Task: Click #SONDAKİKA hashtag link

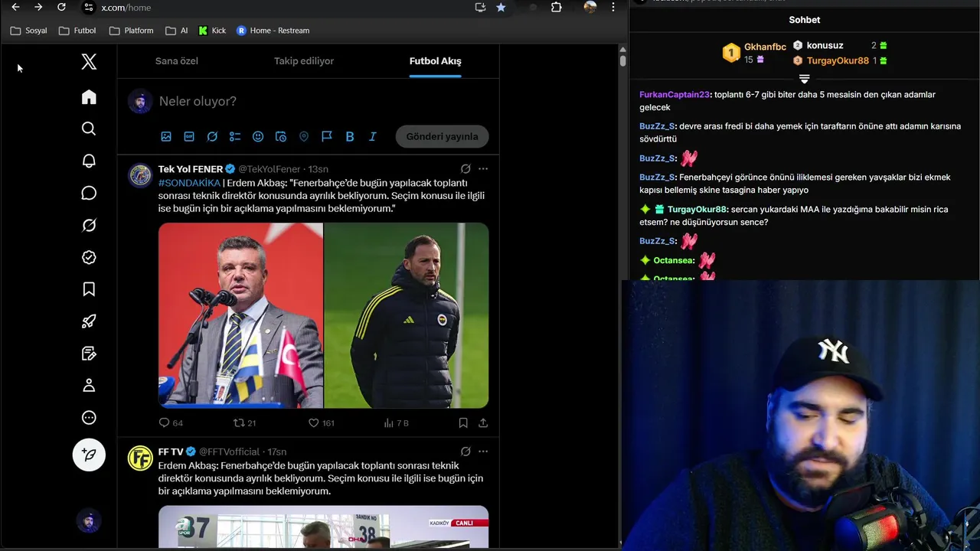Action: click(x=189, y=183)
